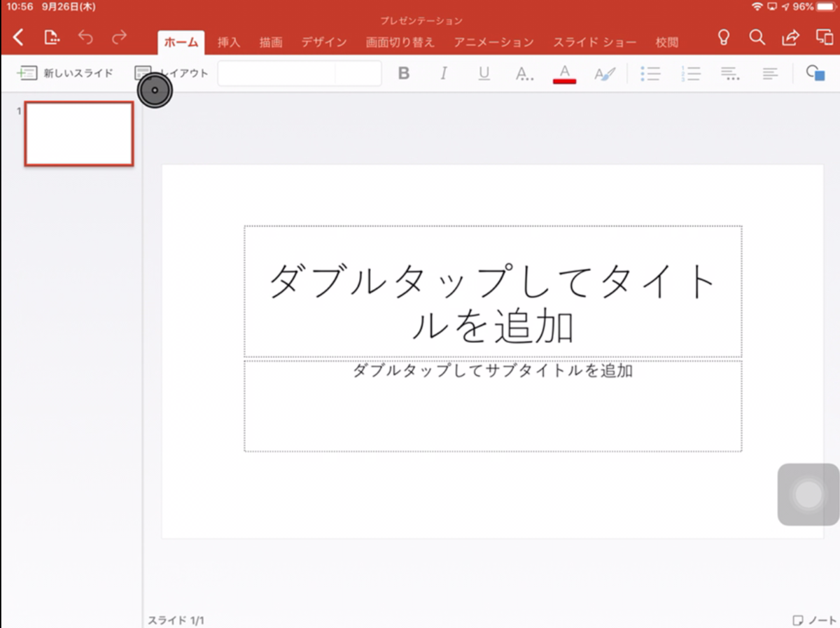Toggle italic formatting
Screen dimensions: 840x628
(443, 74)
